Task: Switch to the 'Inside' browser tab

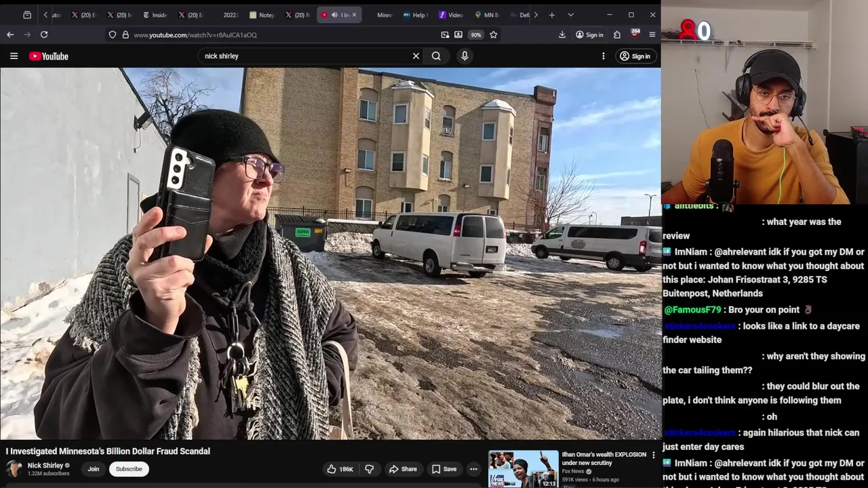Action: point(155,15)
